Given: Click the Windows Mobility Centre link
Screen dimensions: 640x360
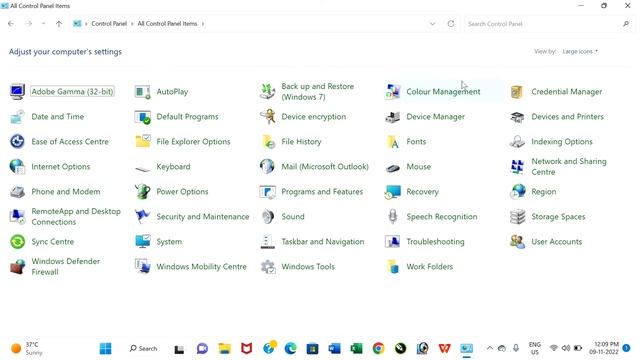Looking at the screenshot, I should (201, 267).
